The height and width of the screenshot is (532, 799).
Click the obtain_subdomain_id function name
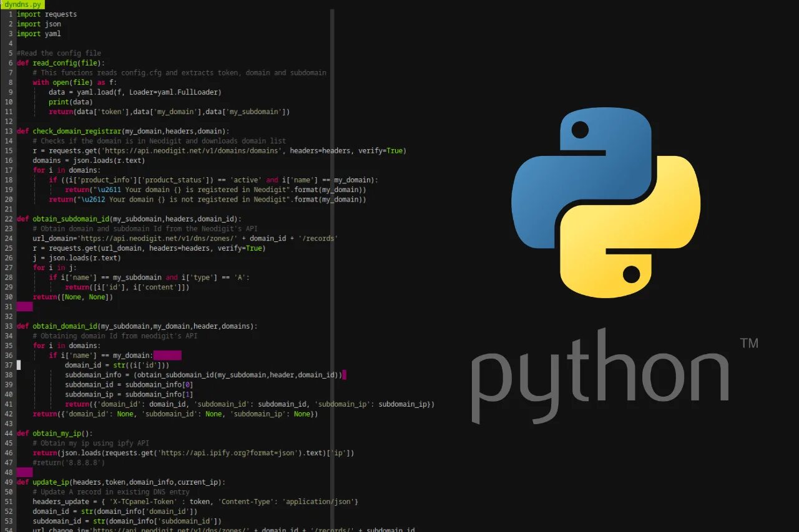pyautogui.click(x=71, y=219)
